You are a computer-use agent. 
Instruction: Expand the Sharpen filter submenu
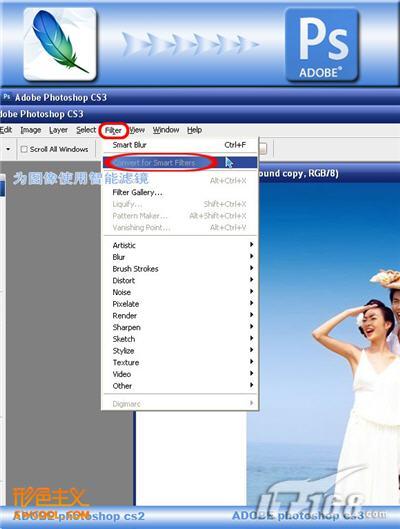[x=180, y=328]
